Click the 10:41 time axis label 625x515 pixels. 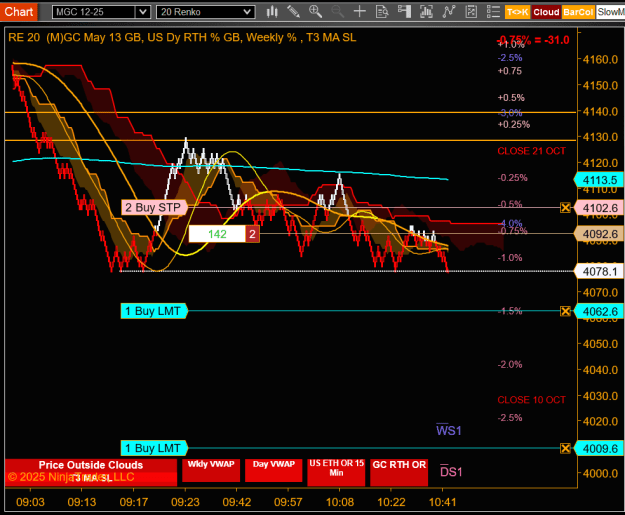pyautogui.click(x=442, y=502)
